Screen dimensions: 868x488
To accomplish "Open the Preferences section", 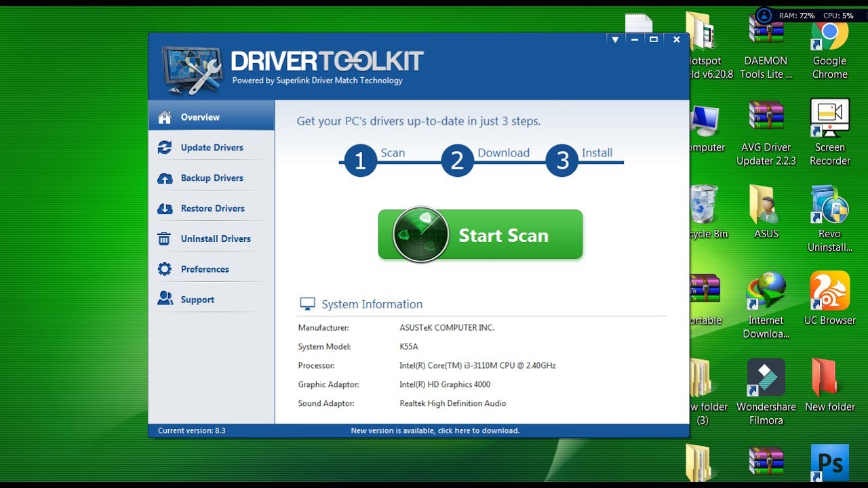I will point(212,269).
